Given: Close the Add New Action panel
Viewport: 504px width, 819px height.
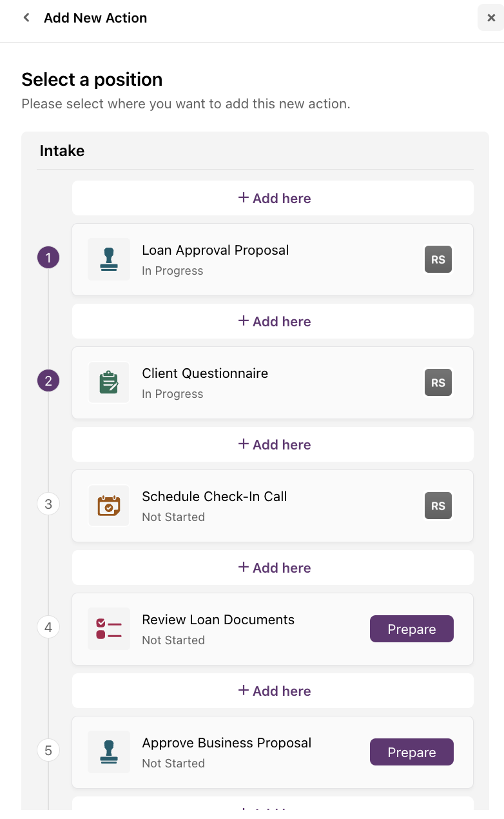Looking at the screenshot, I should (x=491, y=18).
